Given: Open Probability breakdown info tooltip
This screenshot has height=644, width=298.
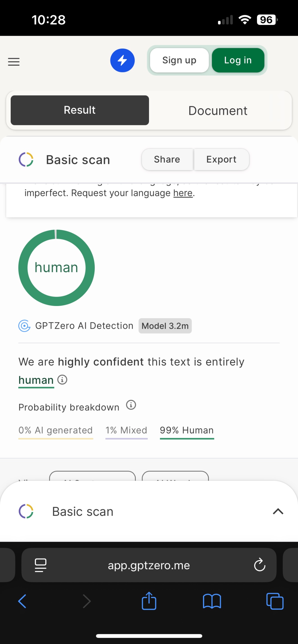Looking at the screenshot, I should [131, 405].
